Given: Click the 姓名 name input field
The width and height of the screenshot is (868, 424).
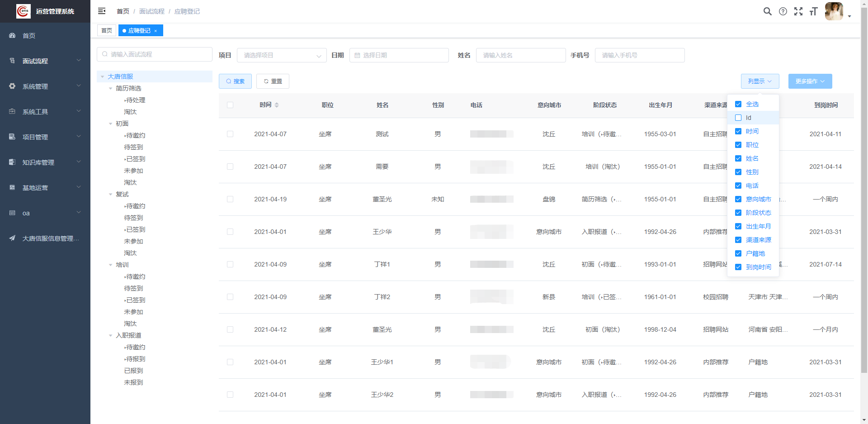Looking at the screenshot, I should pos(521,55).
